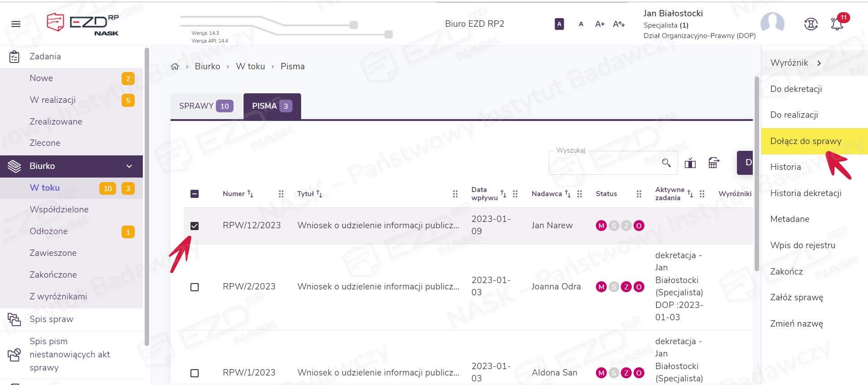Increase font size with A+ button

(600, 24)
